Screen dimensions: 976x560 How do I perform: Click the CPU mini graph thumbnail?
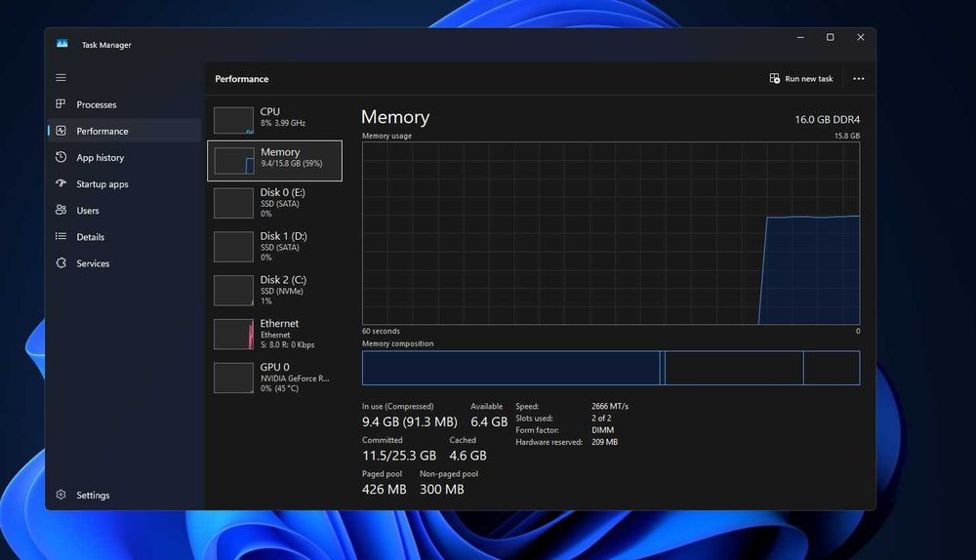[x=233, y=120]
